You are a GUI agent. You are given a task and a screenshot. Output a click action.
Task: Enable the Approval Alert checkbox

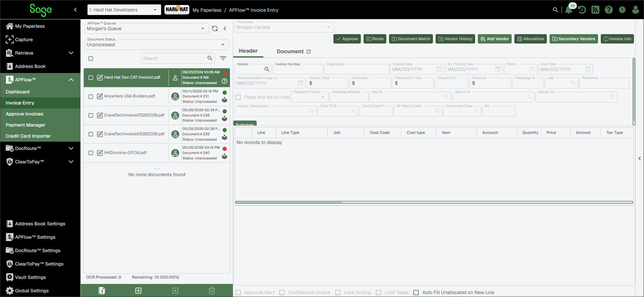point(238,292)
